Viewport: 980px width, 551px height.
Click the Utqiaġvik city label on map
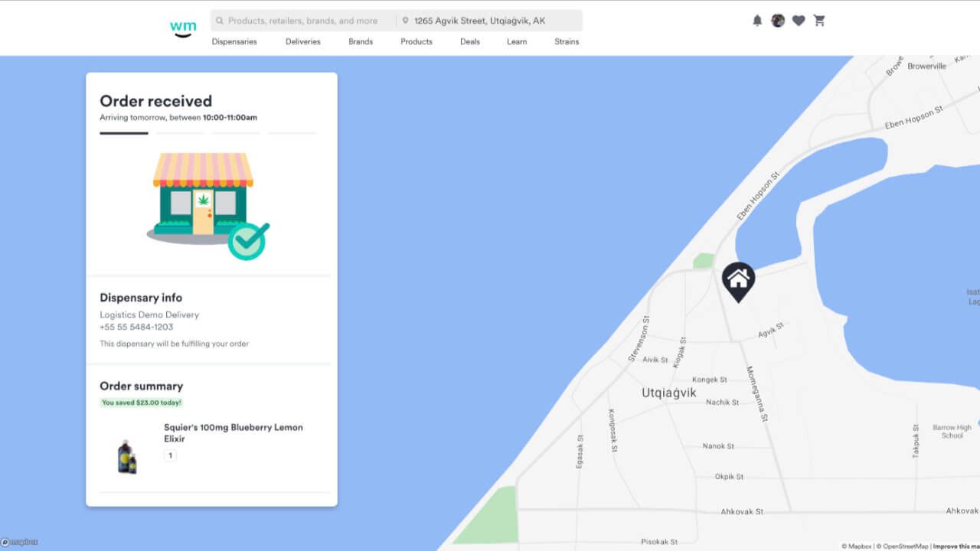(669, 393)
